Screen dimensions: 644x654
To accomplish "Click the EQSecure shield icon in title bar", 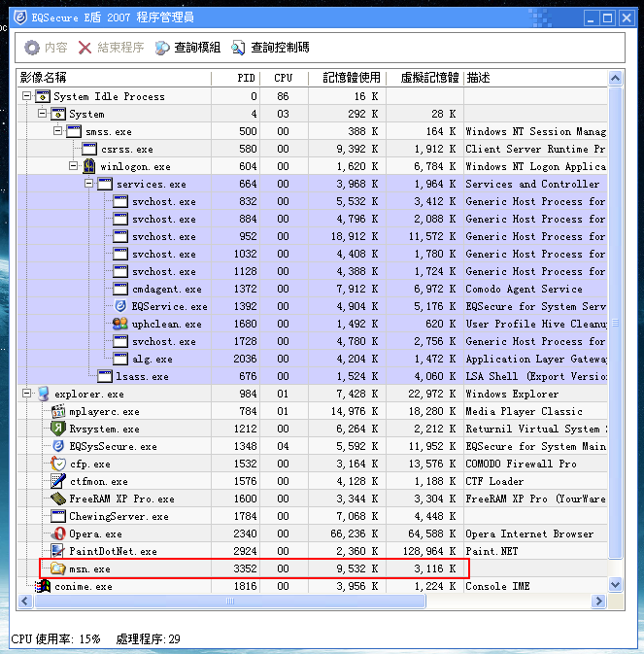I will click(x=20, y=17).
